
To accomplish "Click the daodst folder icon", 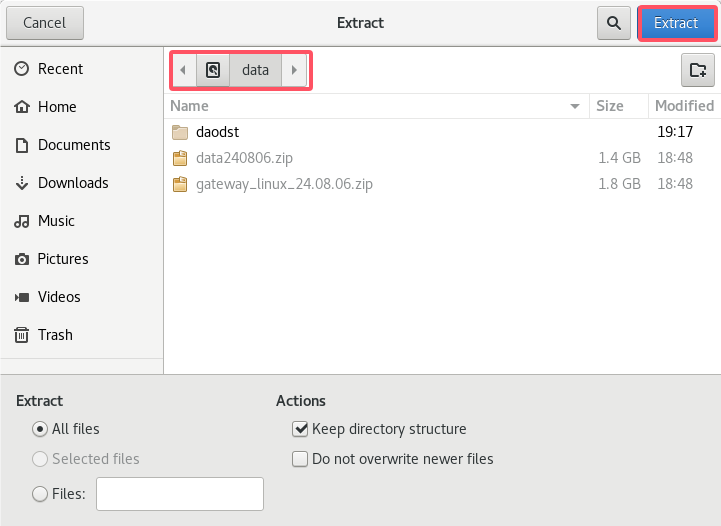I will [x=180, y=132].
